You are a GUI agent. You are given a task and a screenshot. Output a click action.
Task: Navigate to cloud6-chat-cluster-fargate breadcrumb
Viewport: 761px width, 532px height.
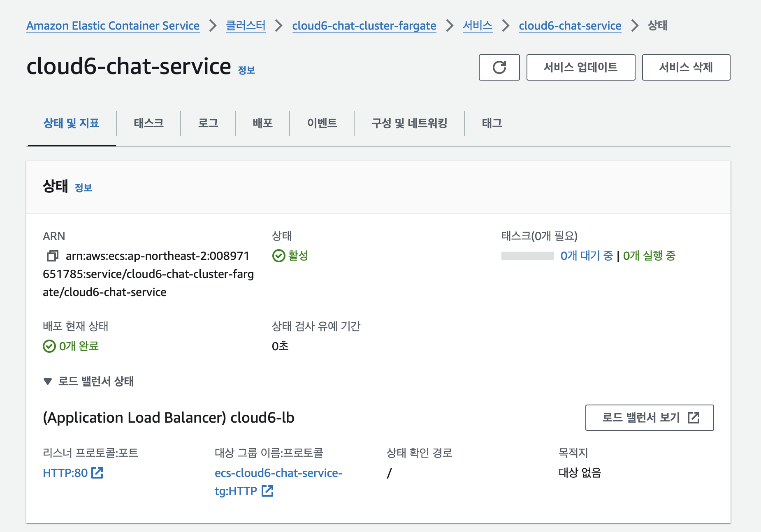click(x=364, y=25)
